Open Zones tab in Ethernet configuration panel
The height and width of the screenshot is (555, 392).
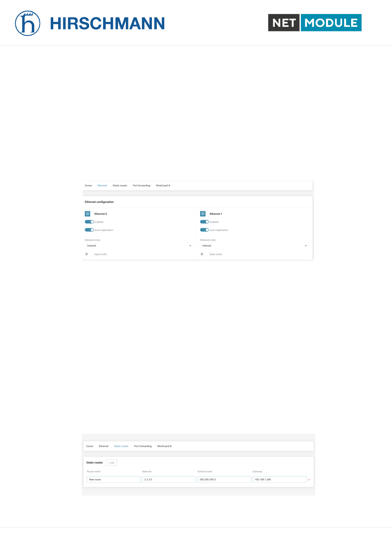[x=88, y=185]
